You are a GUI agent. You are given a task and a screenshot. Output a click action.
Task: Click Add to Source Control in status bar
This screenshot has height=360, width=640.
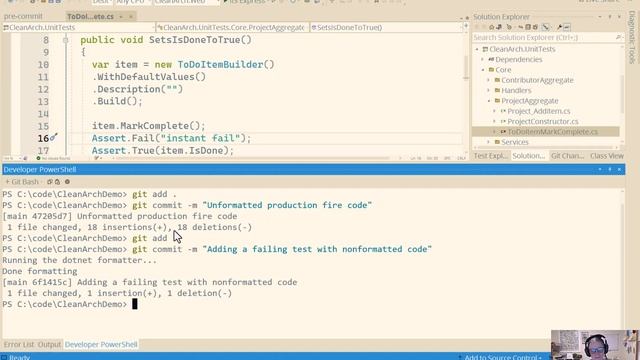tap(501, 357)
